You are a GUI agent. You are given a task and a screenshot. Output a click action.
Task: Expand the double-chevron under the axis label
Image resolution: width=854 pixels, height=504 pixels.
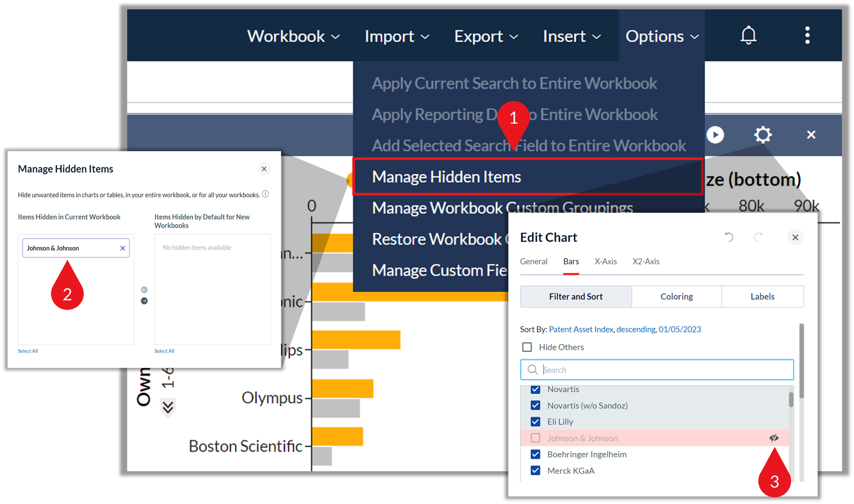(x=168, y=407)
